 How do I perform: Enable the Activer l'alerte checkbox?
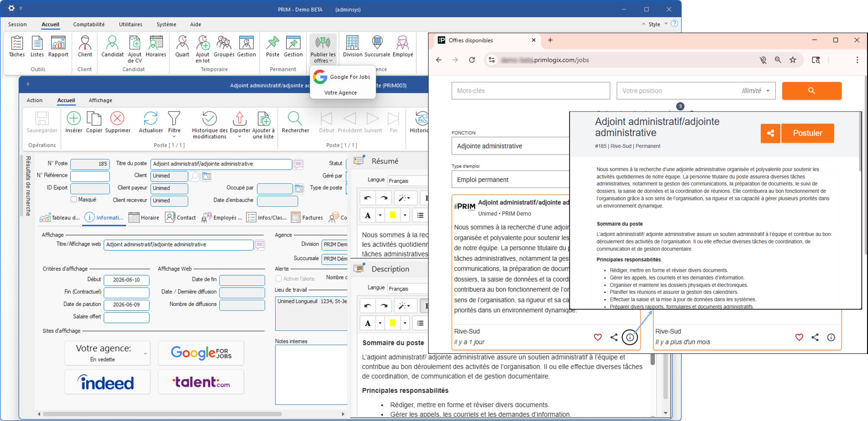[279, 278]
